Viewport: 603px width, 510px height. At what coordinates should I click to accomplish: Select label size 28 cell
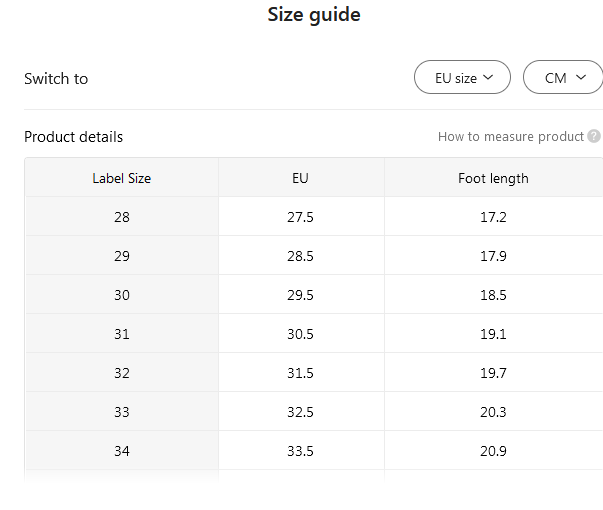pos(121,217)
